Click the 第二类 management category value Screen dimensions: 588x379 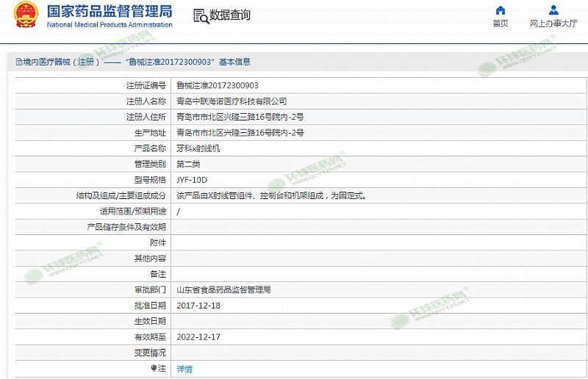point(187,164)
